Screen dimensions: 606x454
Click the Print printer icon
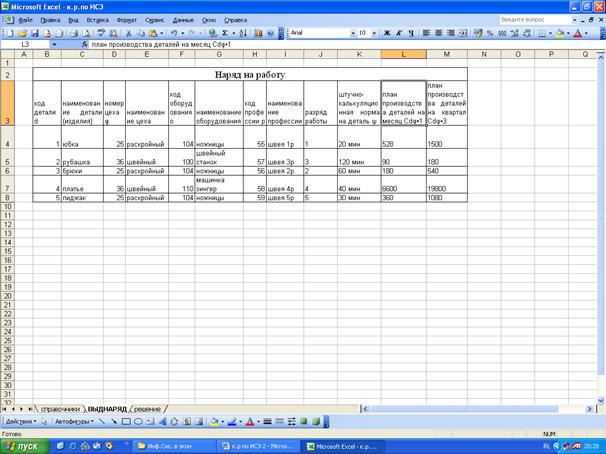point(74,34)
